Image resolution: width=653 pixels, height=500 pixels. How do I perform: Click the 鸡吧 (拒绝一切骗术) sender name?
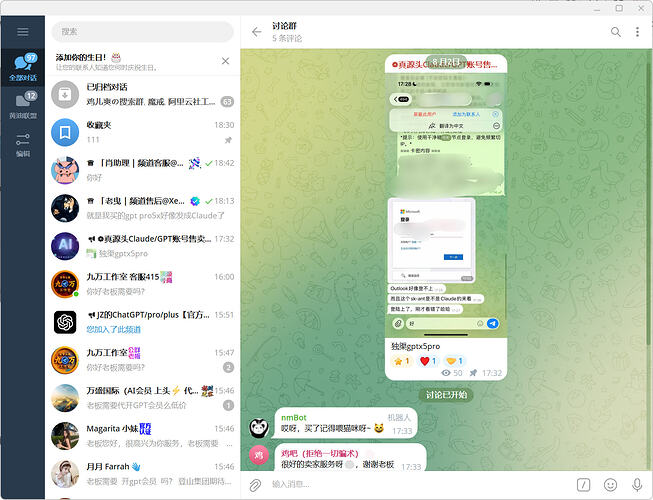pos(320,453)
